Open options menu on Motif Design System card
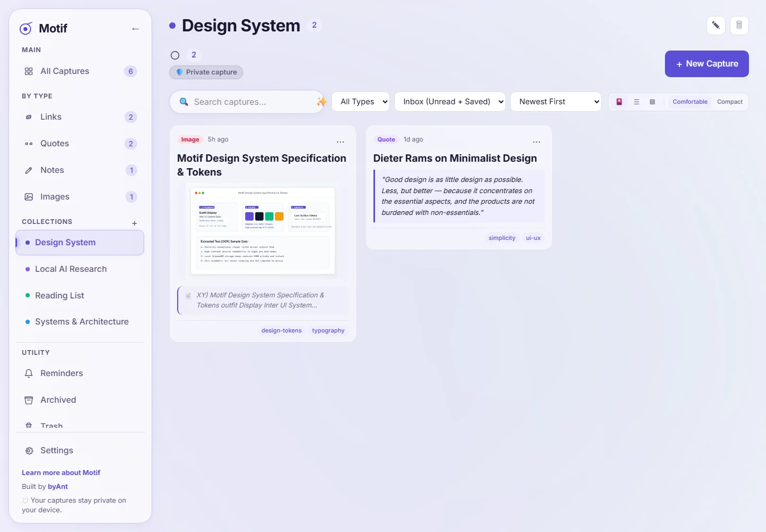Image resolution: width=766 pixels, height=532 pixels. pyautogui.click(x=340, y=142)
